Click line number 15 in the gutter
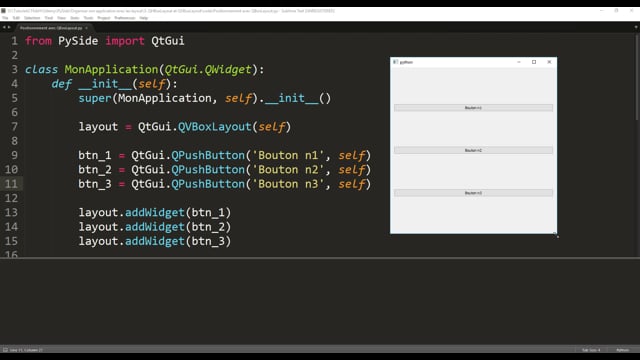The image size is (640, 360). click(x=11, y=241)
